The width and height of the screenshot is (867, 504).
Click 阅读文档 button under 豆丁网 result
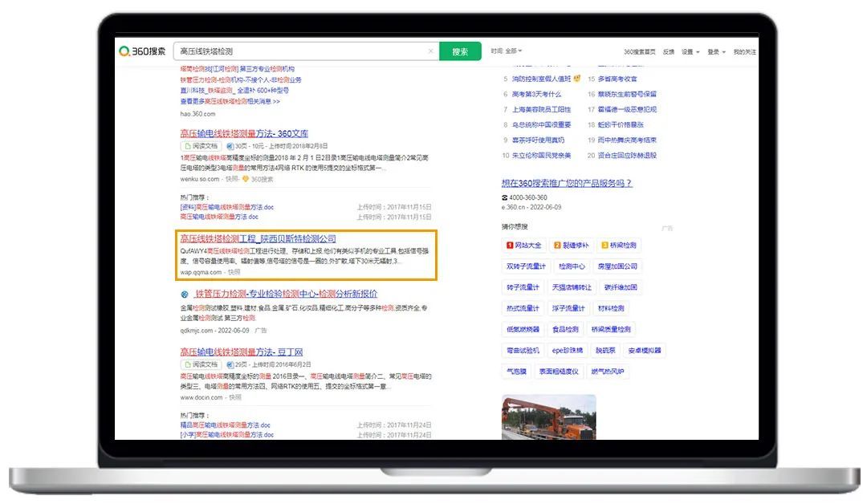201,364
